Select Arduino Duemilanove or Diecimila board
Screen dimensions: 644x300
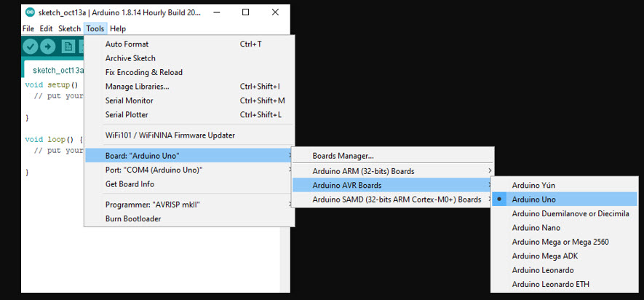coord(565,213)
